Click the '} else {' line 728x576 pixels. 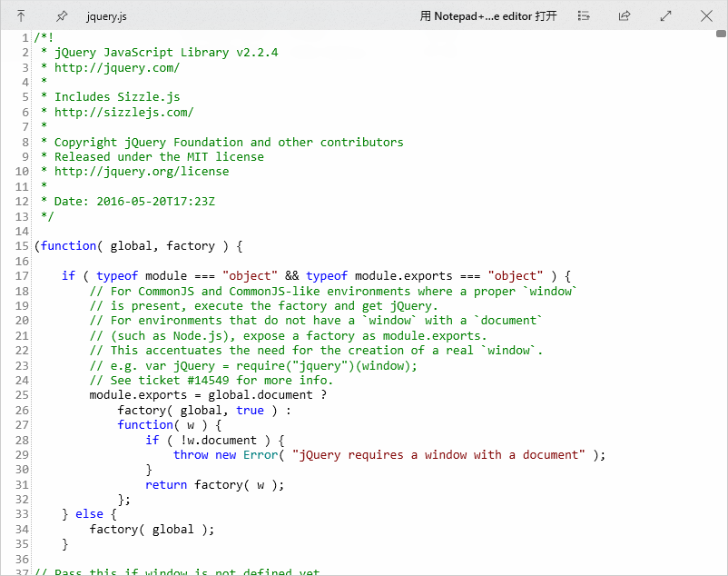(x=90, y=514)
